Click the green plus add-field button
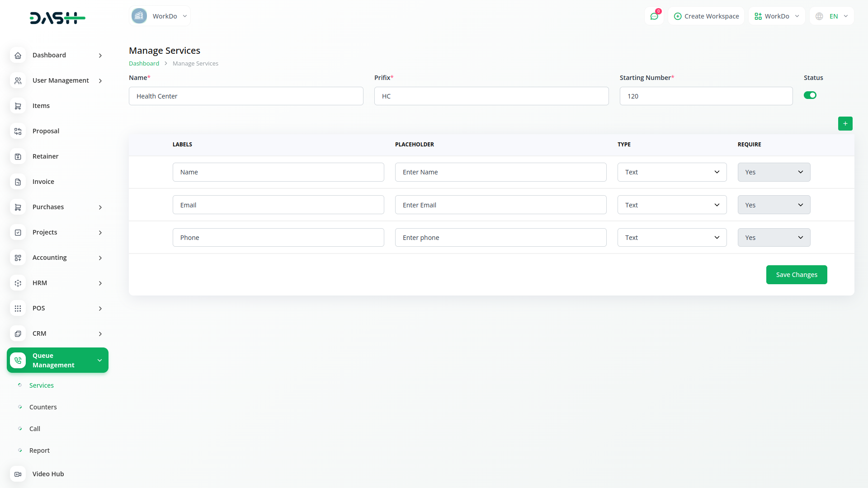The image size is (868, 488). pos(845,123)
